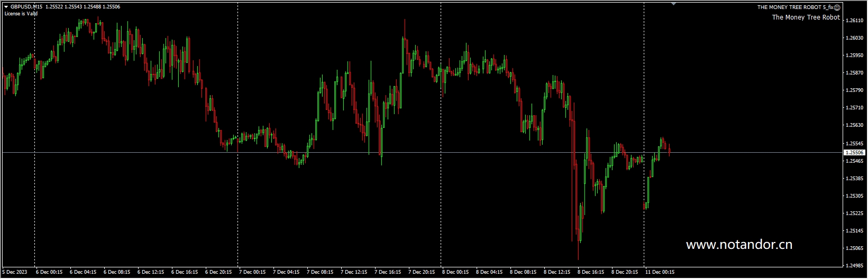The image size is (868, 279).
Task: Click the "8 Dec 00:15" time label
Action: point(455,273)
